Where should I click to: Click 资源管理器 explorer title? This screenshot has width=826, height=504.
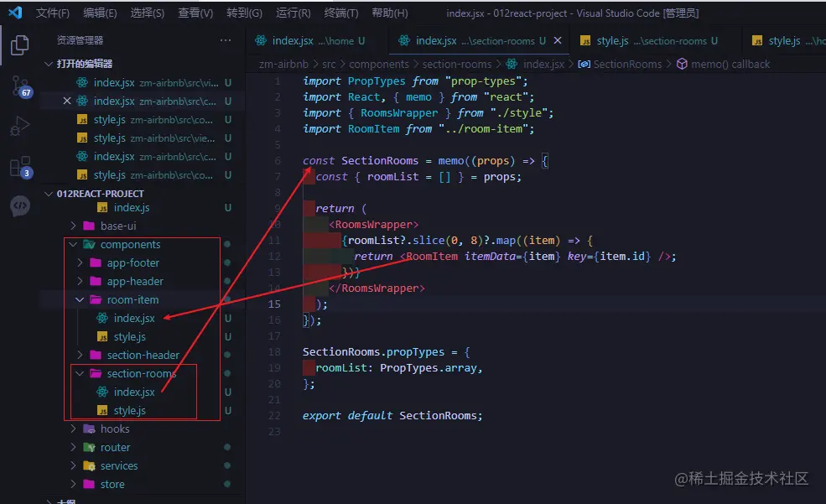80,40
